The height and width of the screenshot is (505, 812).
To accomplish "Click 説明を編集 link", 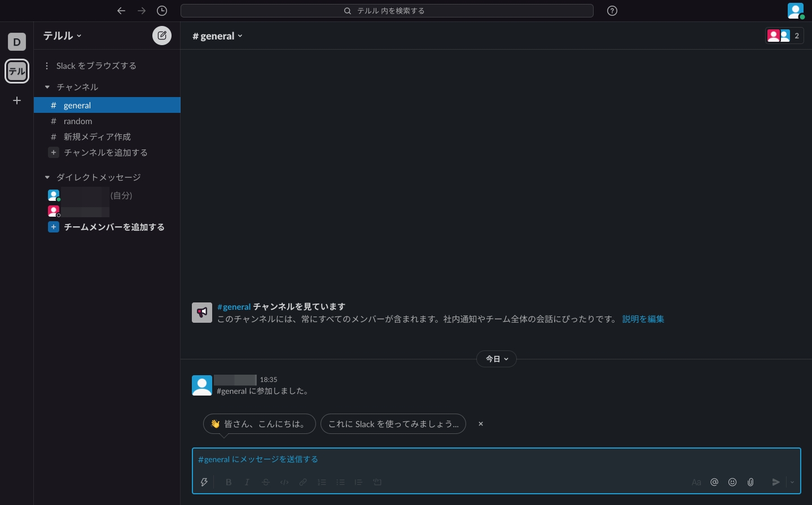I will [643, 319].
